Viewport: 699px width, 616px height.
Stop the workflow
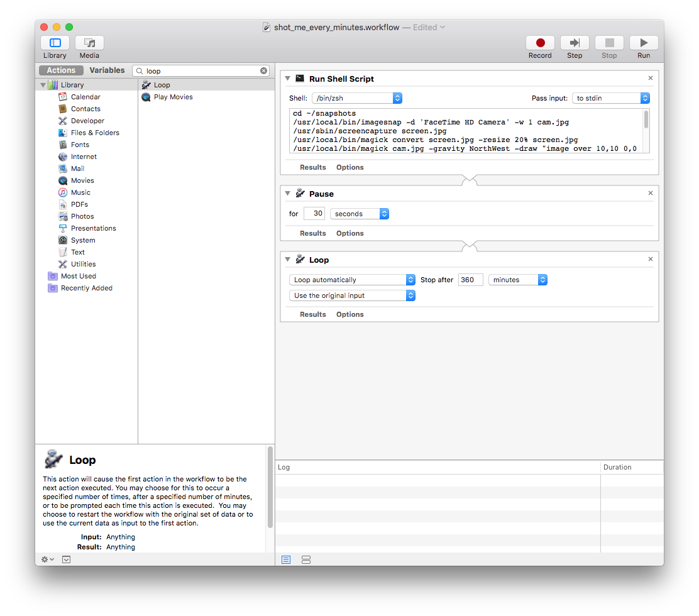609,43
